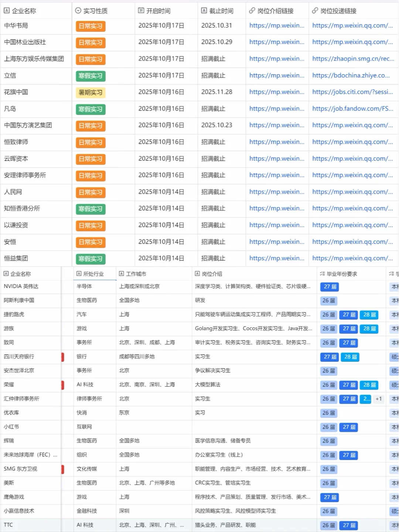Click the 半导体 industry cell

tap(95, 286)
